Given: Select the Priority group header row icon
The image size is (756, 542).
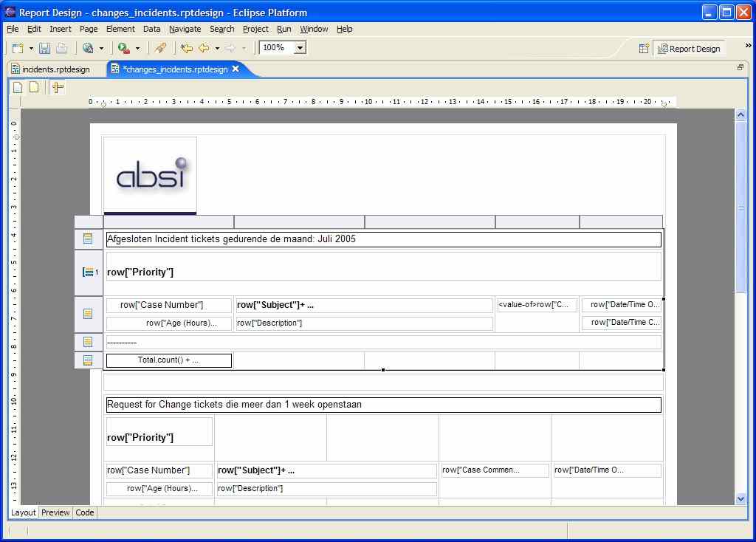Looking at the screenshot, I should pyautogui.click(x=89, y=272).
